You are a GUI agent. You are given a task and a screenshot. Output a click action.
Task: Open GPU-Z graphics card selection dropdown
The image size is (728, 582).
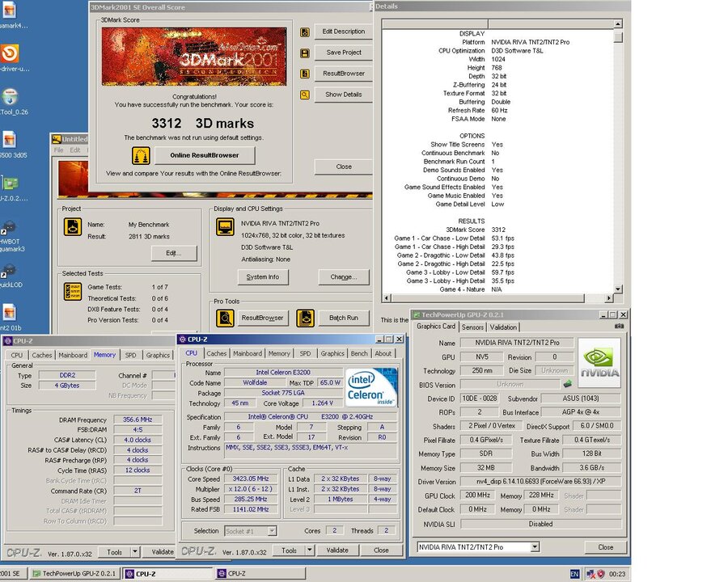pyautogui.click(x=535, y=546)
